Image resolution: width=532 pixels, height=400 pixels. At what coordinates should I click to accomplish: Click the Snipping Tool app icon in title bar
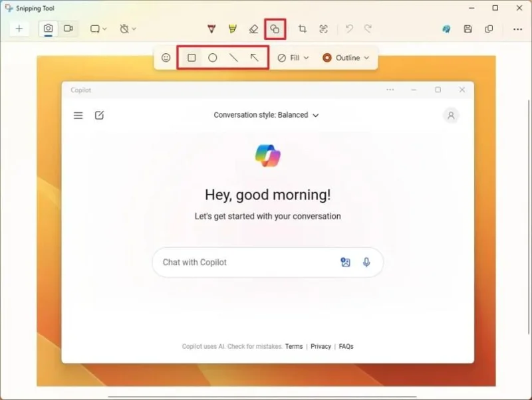[9, 7]
